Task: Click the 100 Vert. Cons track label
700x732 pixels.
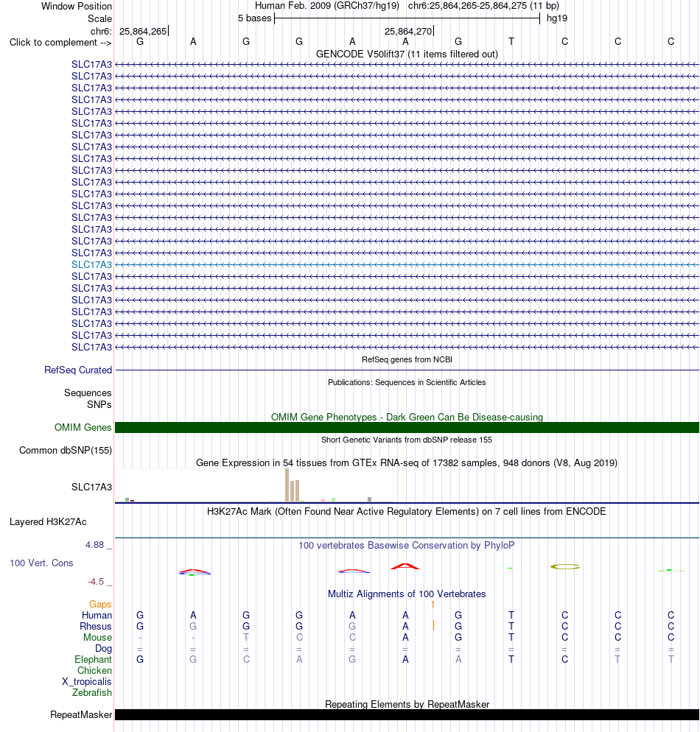Action: 41,563
